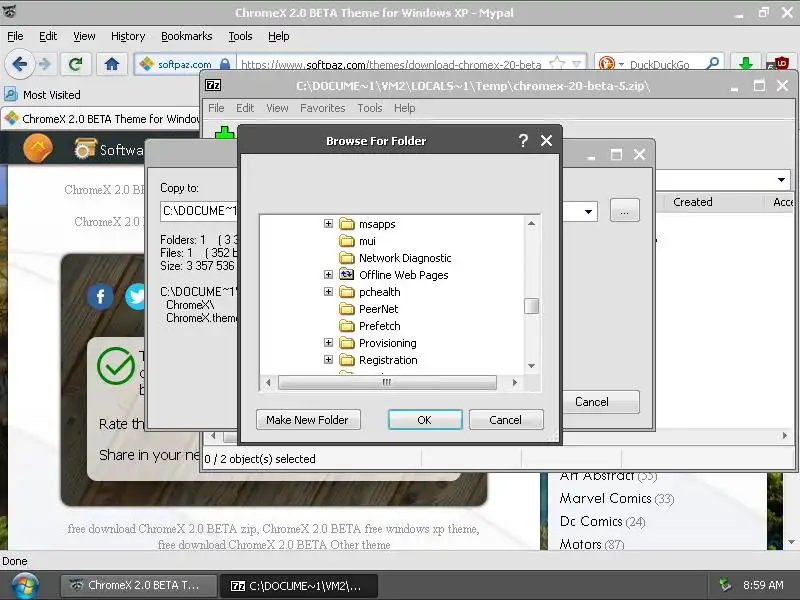Click the Windows Start orb
The width and height of the screenshot is (800, 600).
[x=23, y=586]
